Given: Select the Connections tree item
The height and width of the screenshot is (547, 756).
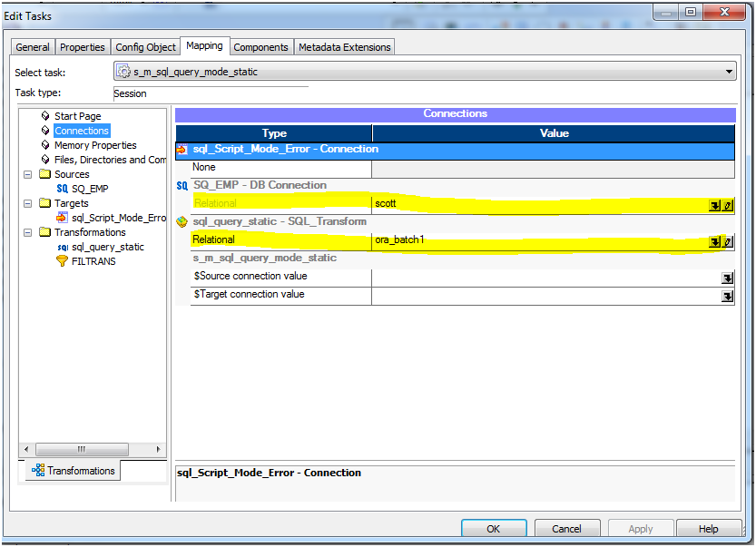Looking at the screenshot, I should (81, 130).
